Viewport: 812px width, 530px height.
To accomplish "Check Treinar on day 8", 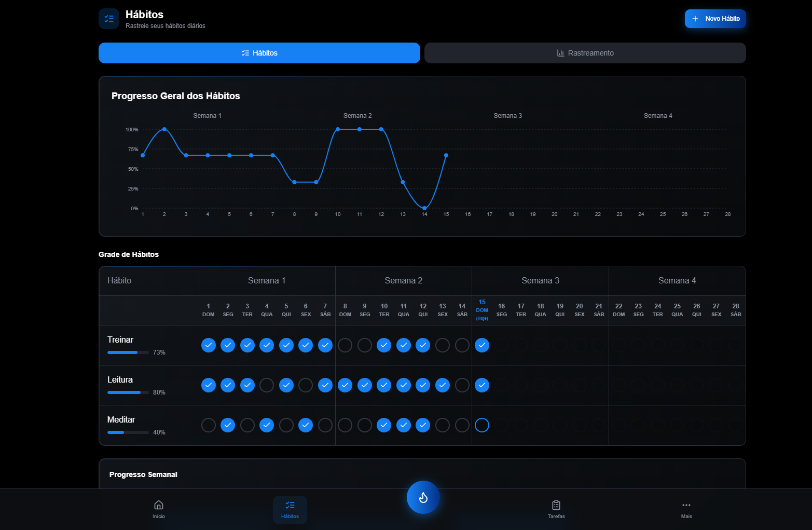I will pos(345,345).
